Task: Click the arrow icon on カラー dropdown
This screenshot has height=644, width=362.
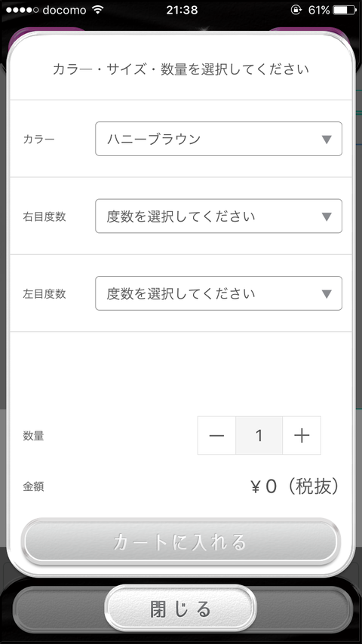Action: coord(327,140)
